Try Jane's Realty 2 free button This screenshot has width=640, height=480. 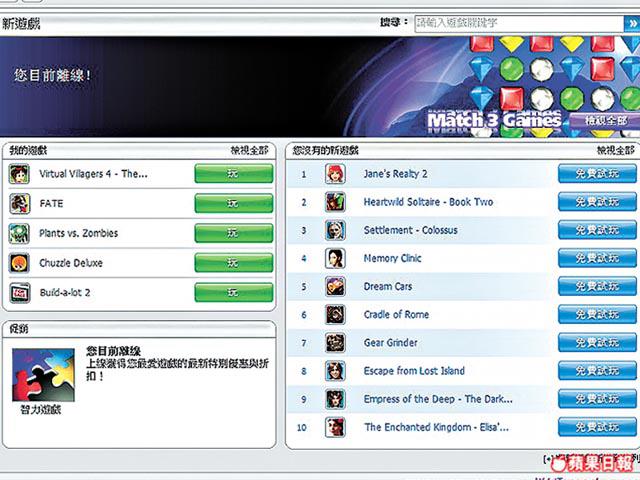pos(597,174)
